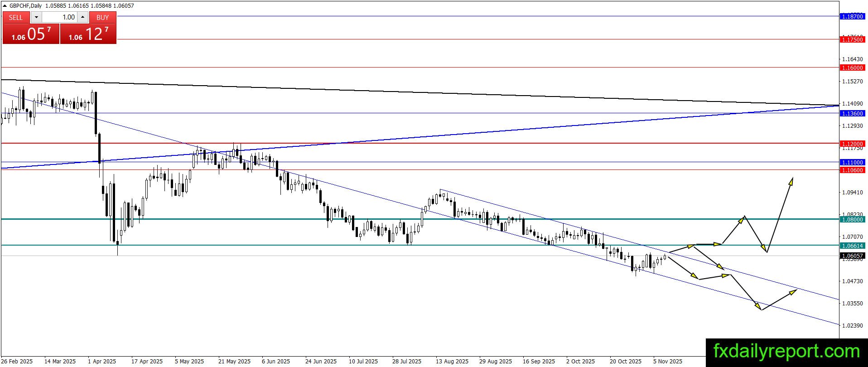This screenshot has height=367, width=868.
Task: Click the red BUY button
Action: pyautogui.click(x=103, y=17)
